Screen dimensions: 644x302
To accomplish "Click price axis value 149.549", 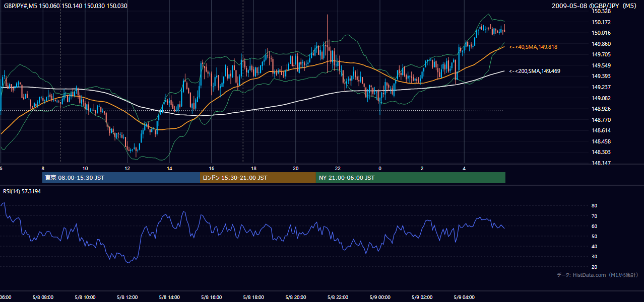I will click(601, 65).
